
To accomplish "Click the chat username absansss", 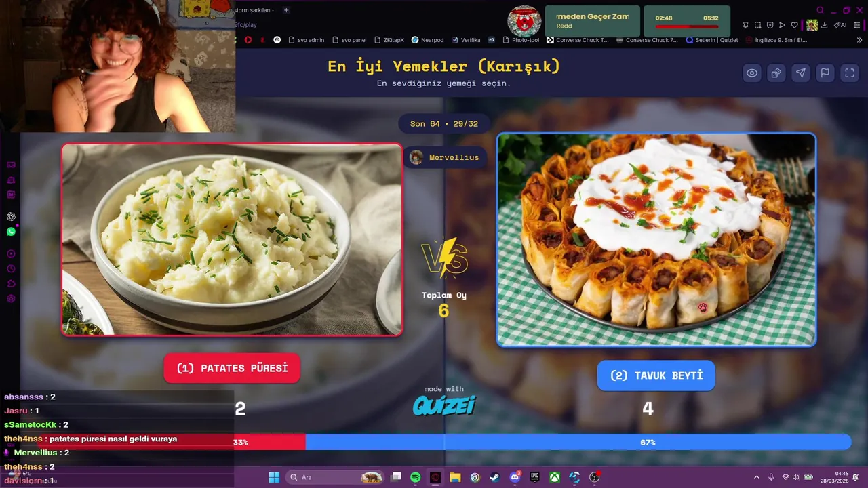I will 24,397.
